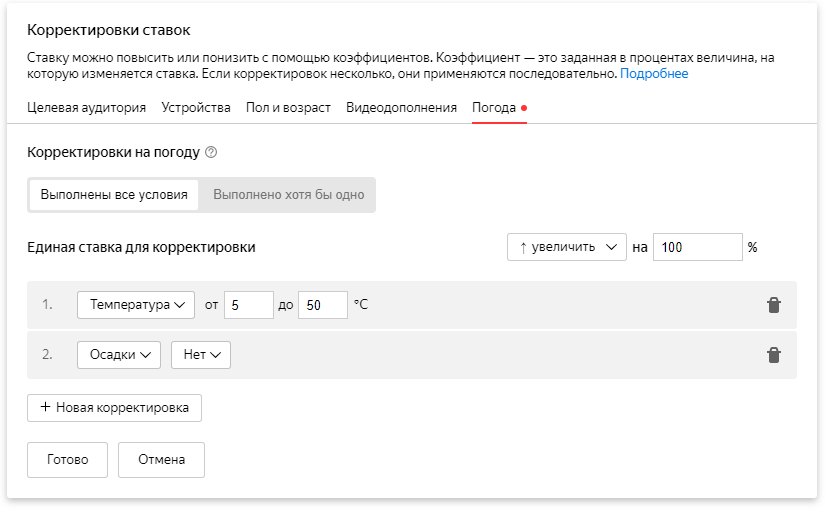
Task: Open the Осадки condition type dropdown
Action: (x=119, y=355)
